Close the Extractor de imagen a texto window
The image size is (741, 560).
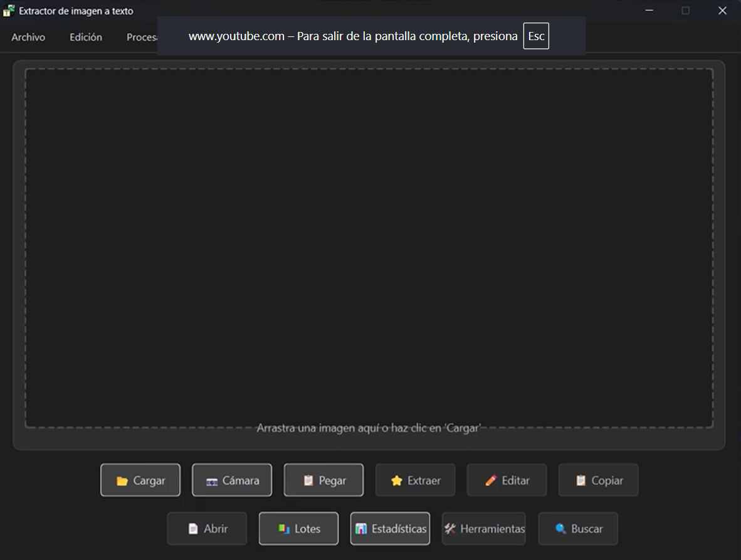pyautogui.click(x=722, y=11)
